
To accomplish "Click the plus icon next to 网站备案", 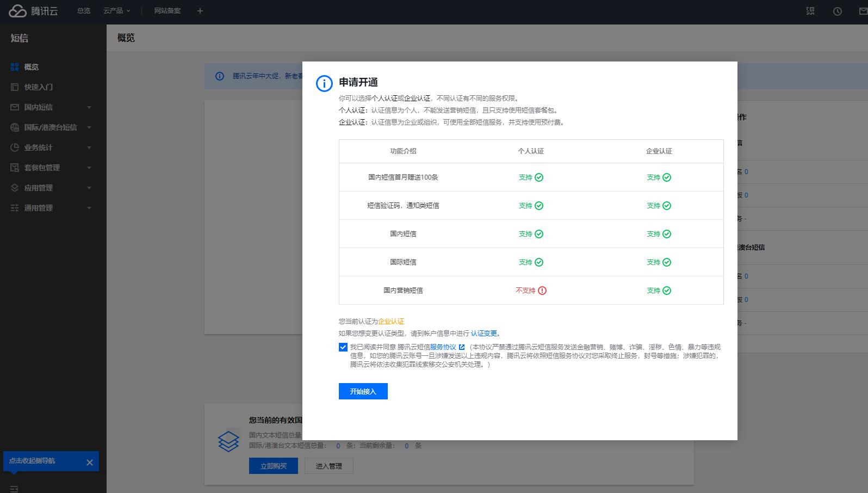I will (200, 11).
